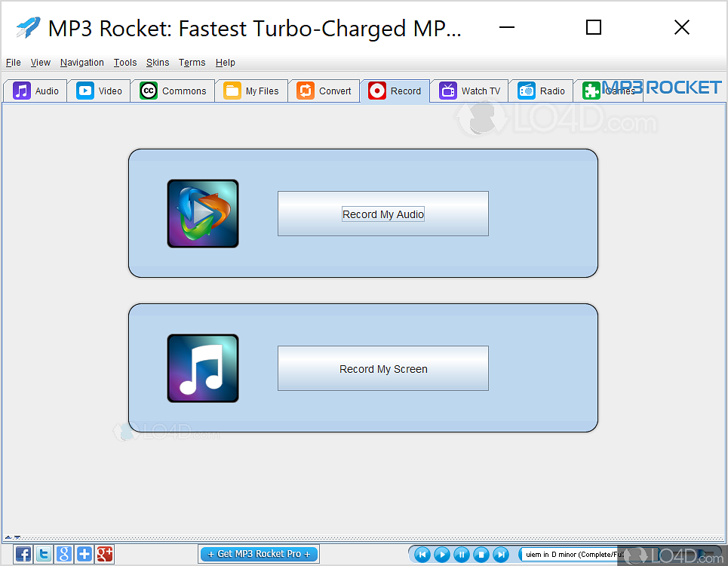This screenshot has width=728, height=566.
Task: Click the Record tab red record icon
Action: [x=376, y=91]
